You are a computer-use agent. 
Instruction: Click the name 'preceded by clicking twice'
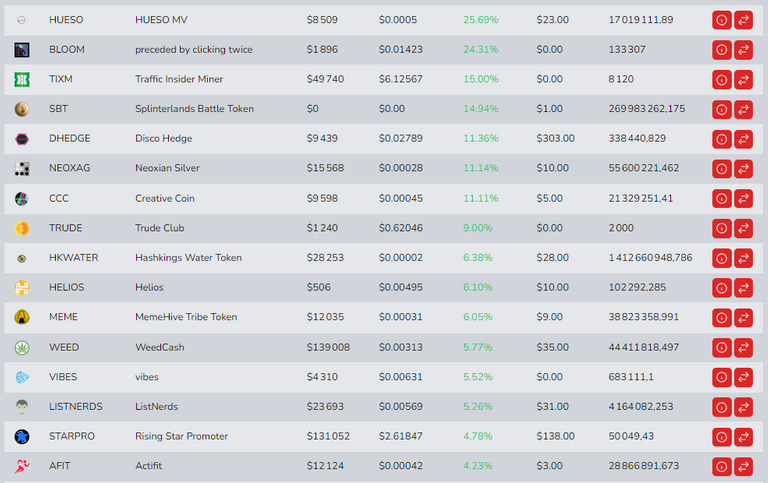coord(194,49)
